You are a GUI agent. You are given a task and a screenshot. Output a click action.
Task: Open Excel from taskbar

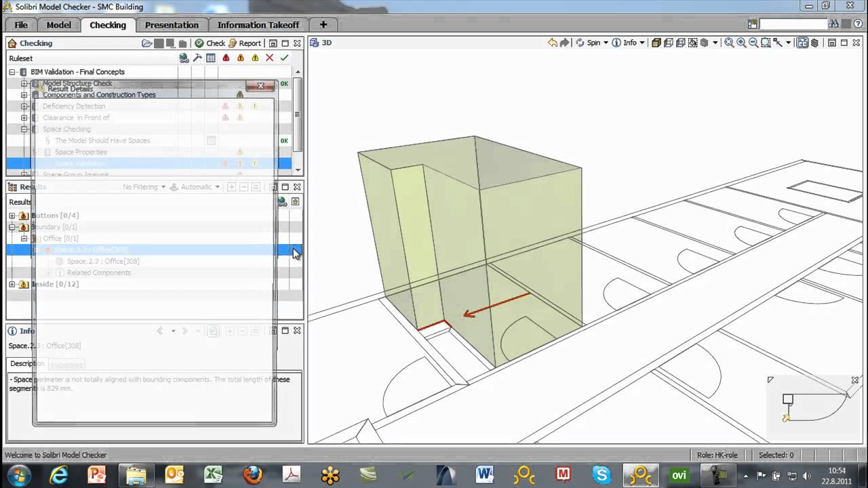click(214, 475)
